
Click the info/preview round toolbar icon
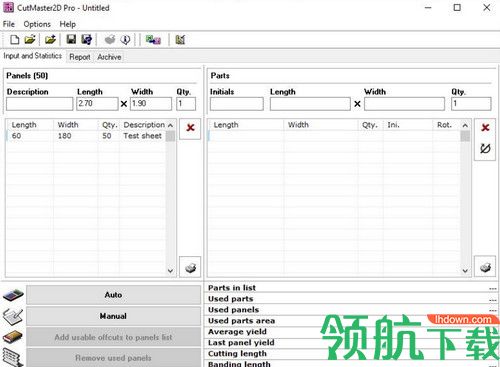(x=125, y=40)
